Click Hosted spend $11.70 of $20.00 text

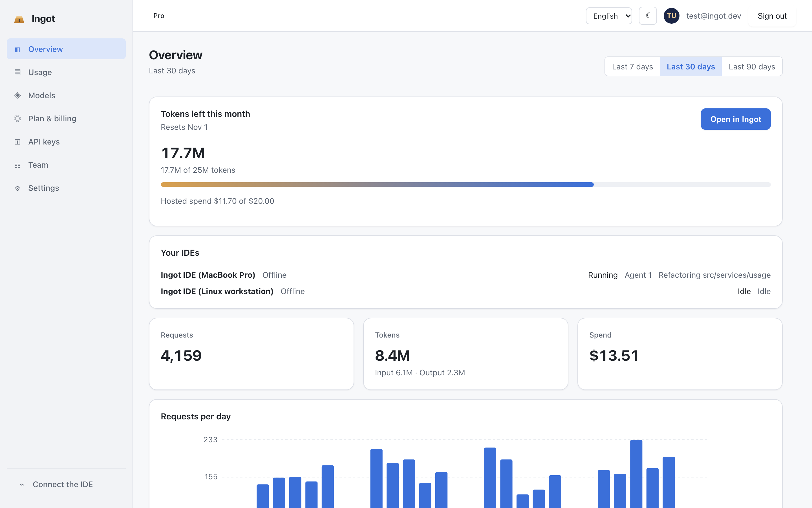tap(217, 201)
